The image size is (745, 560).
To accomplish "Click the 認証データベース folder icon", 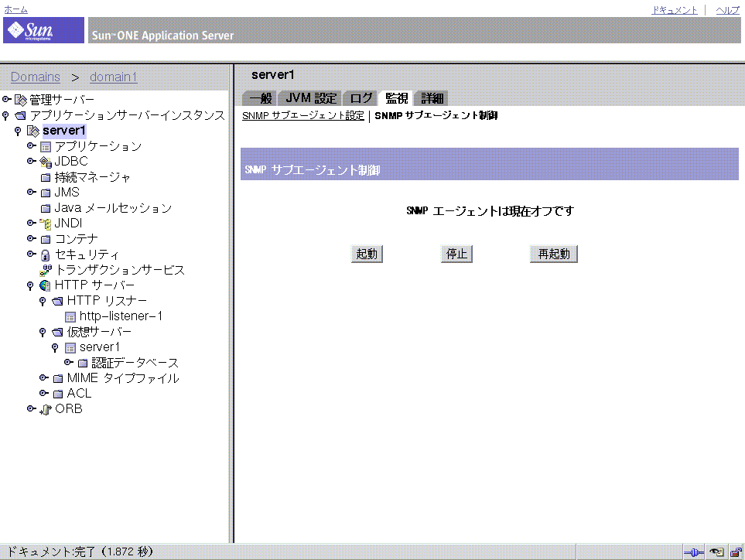I will 83,364.
